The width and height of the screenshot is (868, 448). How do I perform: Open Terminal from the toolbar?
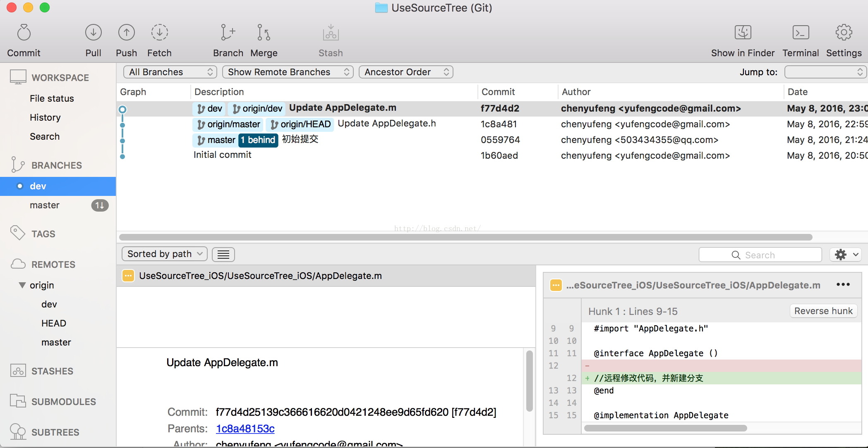coord(801,33)
